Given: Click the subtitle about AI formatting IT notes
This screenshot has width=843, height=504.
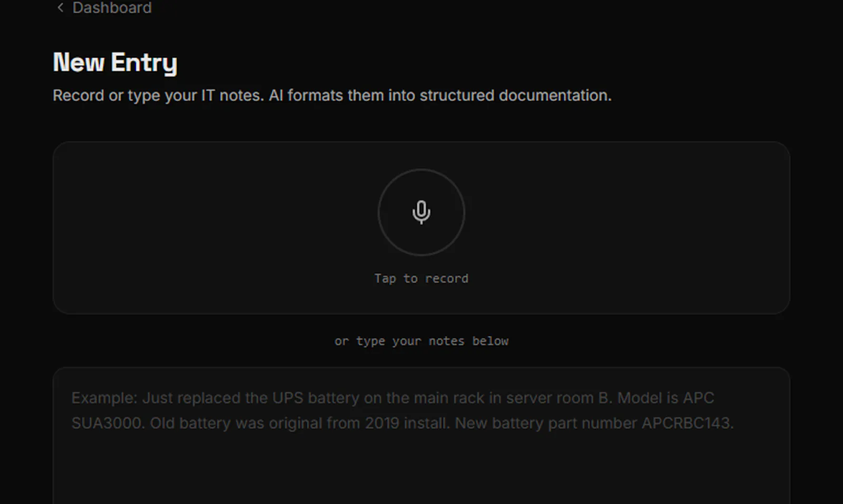Looking at the screenshot, I should [x=332, y=95].
